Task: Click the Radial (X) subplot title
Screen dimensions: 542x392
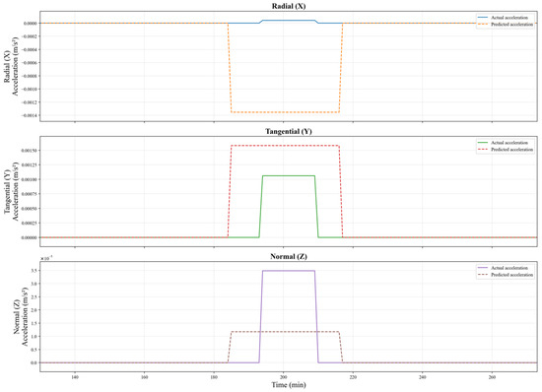Action: pos(289,6)
